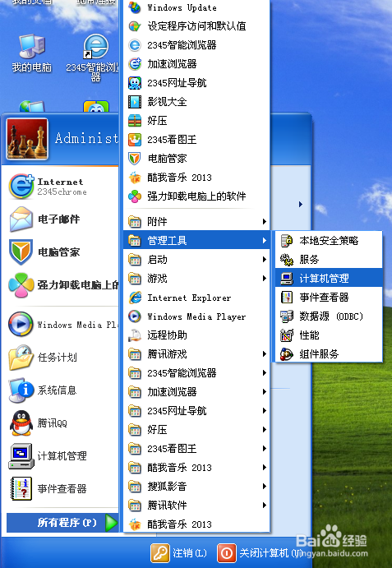This screenshot has width=392, height=568.
Task: Open 电子邮件 envelope icon
Action: coord(21,219)
